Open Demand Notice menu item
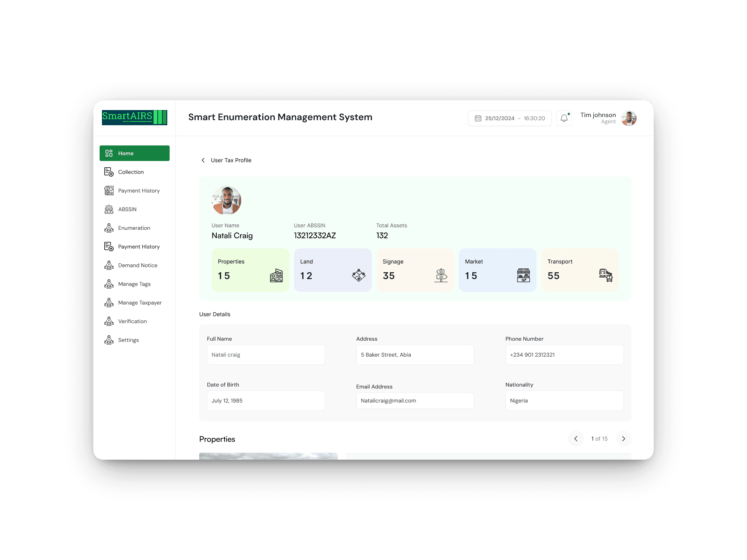Image resolution: width=747 pixels, height=560 pixels. (137, 265)
